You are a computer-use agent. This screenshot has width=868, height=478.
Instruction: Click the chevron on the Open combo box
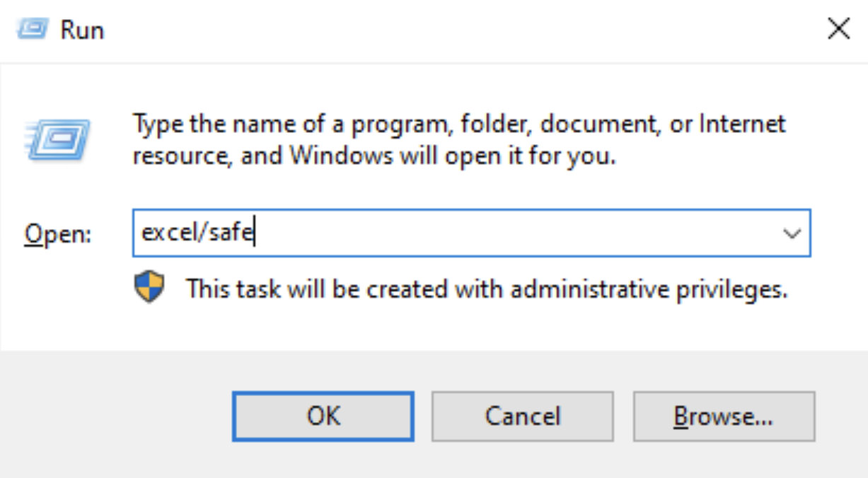point(792,231)
